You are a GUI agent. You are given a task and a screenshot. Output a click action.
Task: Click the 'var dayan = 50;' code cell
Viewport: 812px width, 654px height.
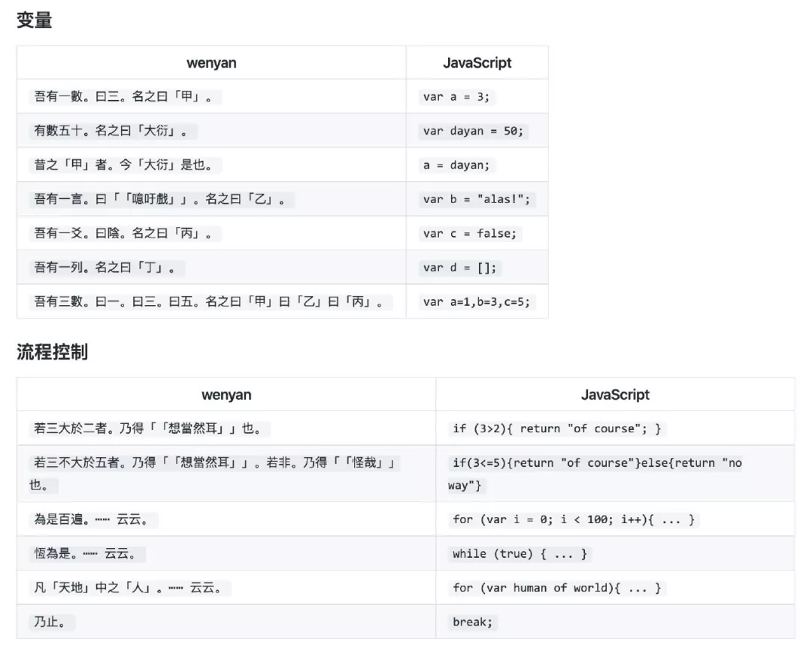[x=474, y=131]
